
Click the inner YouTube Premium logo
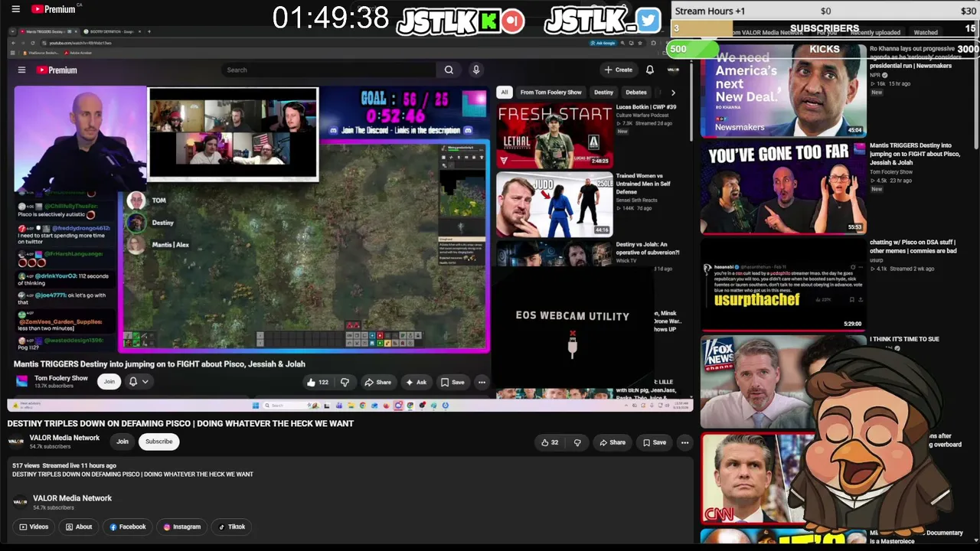pyautogui.click(x=57, y=70)
